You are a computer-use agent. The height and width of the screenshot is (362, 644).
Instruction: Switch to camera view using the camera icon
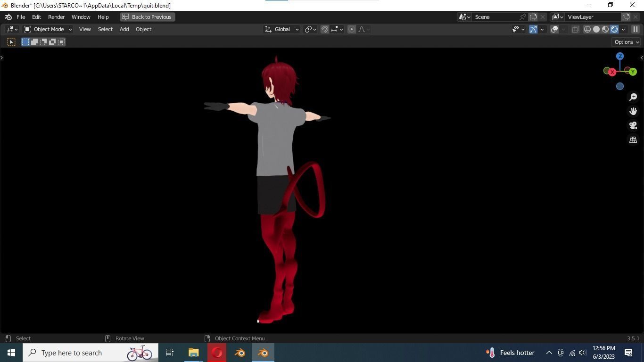(633, 125)
